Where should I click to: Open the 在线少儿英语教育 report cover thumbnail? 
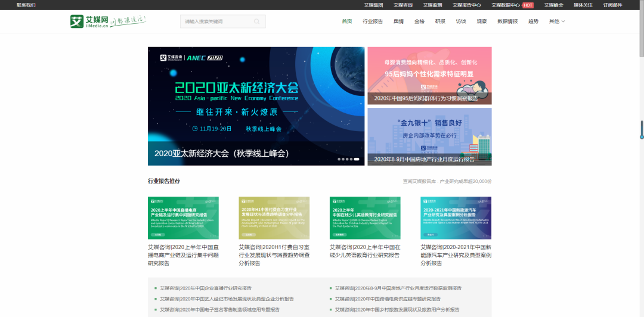pos(365,217)
